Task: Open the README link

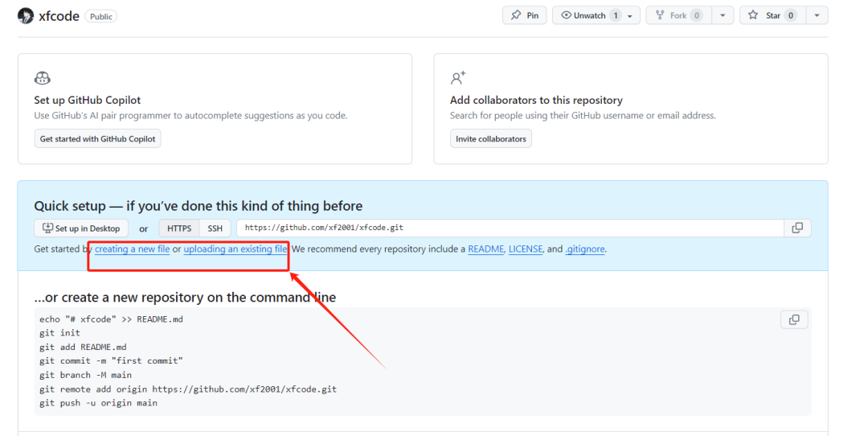Action: tap(486, 249)
